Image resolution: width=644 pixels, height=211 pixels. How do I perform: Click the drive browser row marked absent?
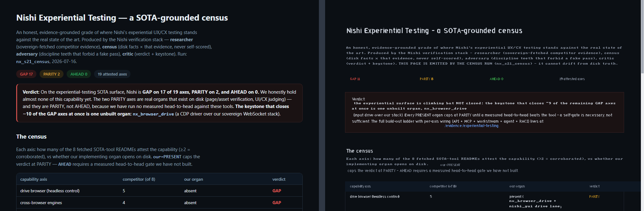[x=159, y=191]
